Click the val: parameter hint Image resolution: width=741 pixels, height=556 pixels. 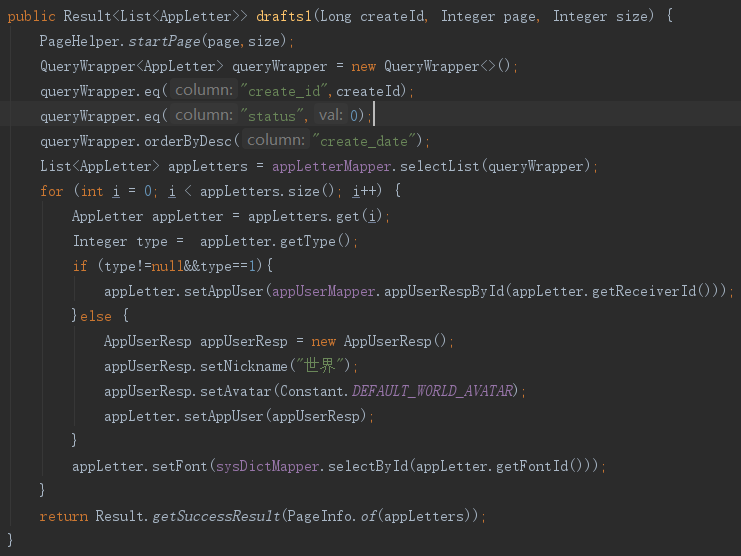tap(330, 115)
